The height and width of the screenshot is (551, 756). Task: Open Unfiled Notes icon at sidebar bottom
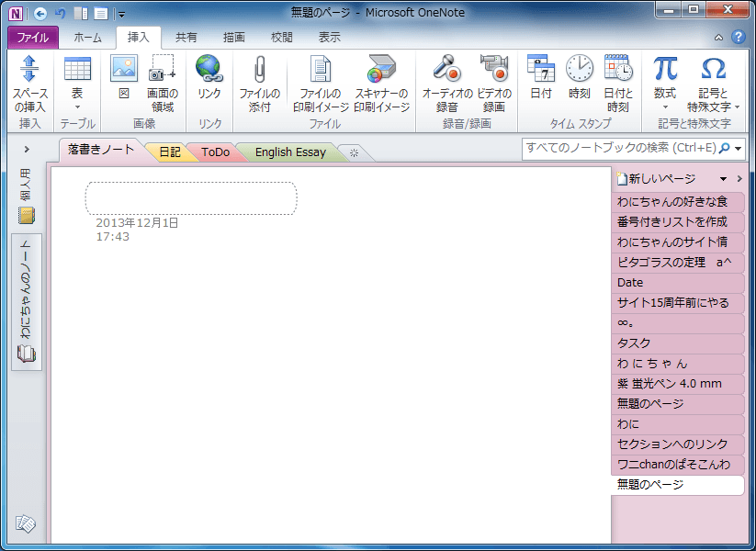26,524
